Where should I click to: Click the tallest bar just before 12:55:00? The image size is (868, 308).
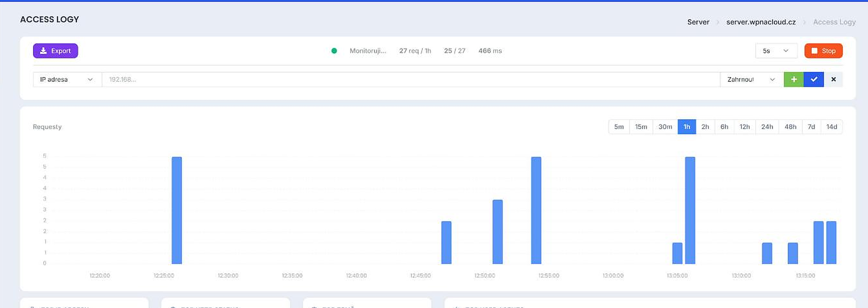(536, 210)
